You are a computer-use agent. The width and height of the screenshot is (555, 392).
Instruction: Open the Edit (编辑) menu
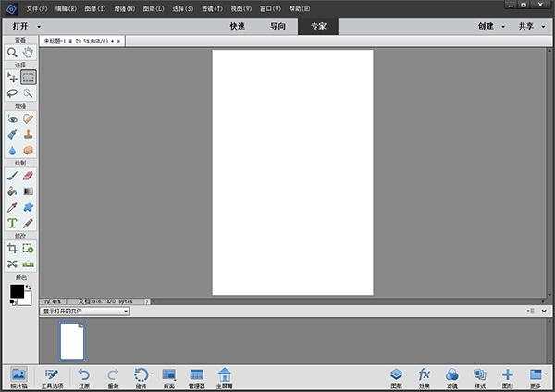pos(67,8)
